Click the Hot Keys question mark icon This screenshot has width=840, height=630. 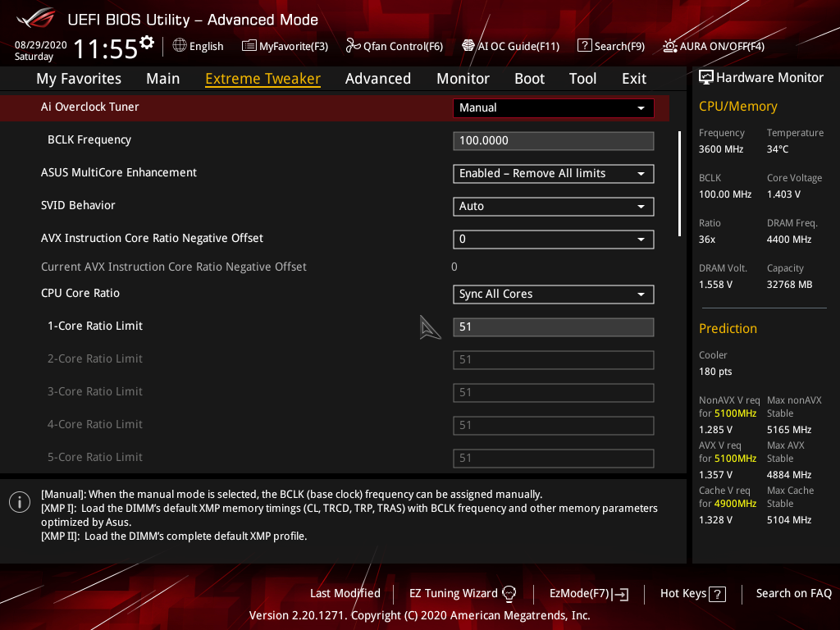point(717,594)
